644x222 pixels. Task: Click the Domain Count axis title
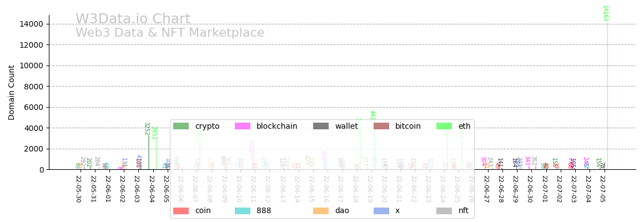[12, 93]
